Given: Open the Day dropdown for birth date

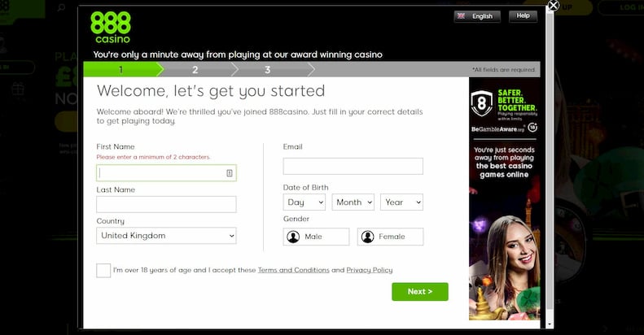Looking at the screenshot, I should (304, 202).
